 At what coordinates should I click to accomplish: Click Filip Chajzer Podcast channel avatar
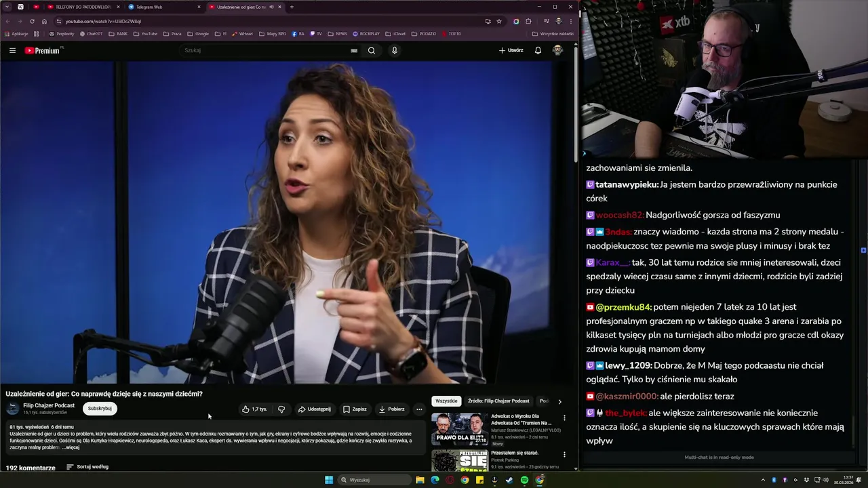pyautogui.click(x=13, y=408)
